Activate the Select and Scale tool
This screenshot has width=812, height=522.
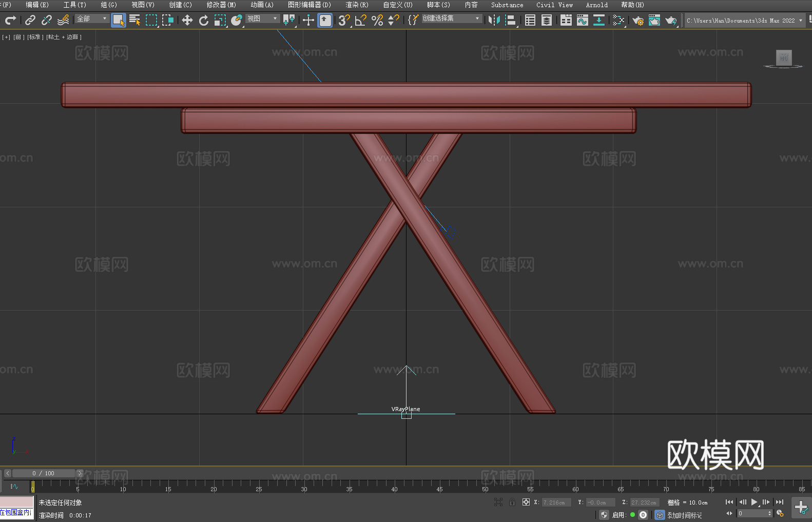220,20
